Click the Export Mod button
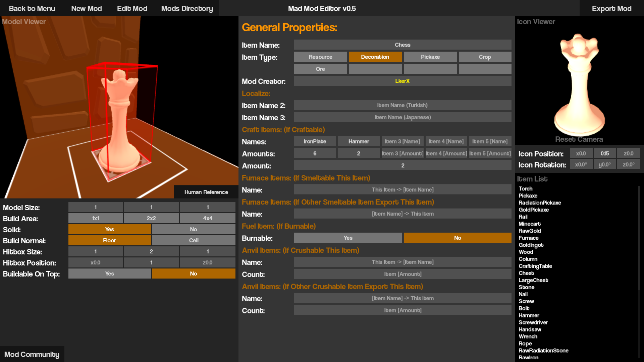This screenshot has height=362, width=644. tap(611, 8)
